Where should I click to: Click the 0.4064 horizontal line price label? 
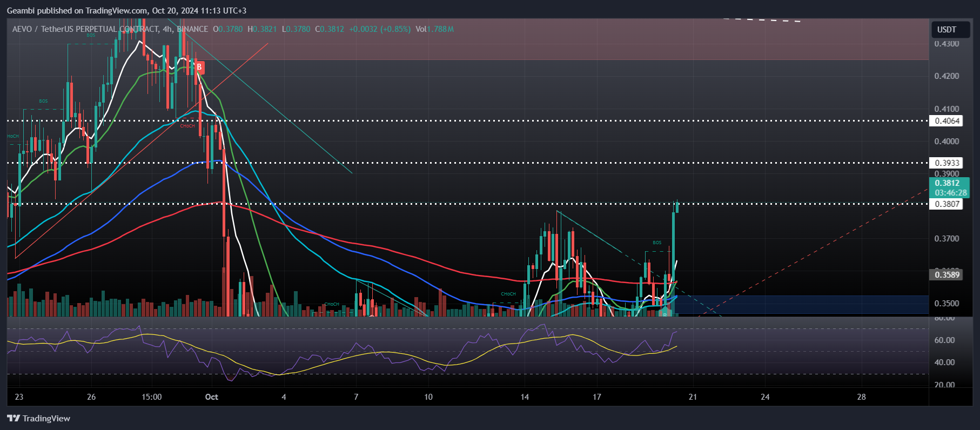[x=947, y=121]
